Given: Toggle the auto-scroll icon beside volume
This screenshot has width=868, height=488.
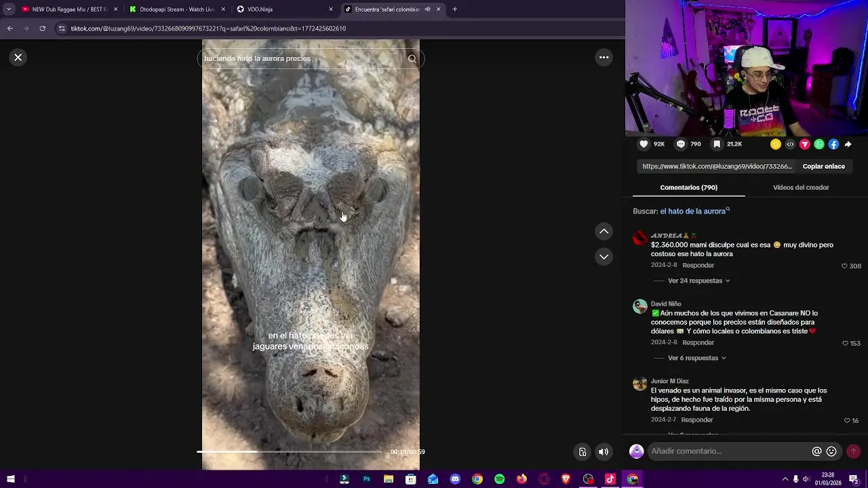Looking at the screenshot, I should coord(582,452).
